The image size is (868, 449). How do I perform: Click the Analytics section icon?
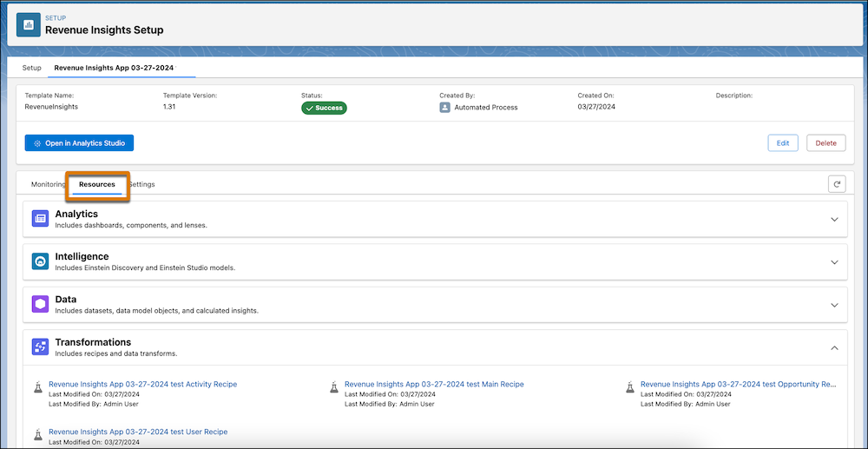pos(41,219)
